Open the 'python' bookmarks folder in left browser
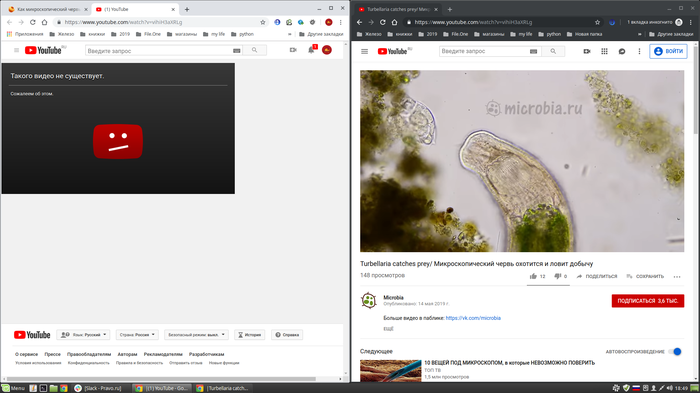This screenshot has width=700, height=393. click(x=242, y=34)
